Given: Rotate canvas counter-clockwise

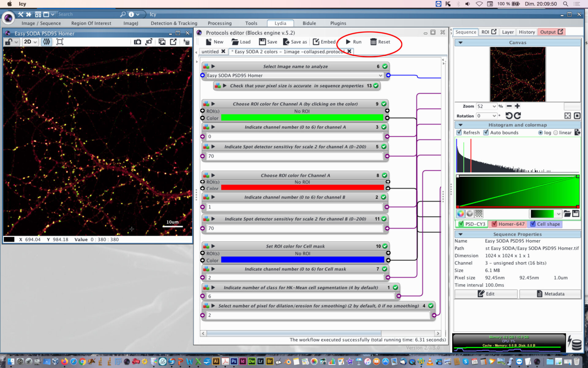Looking at the screenshot, I should [509, 116].
